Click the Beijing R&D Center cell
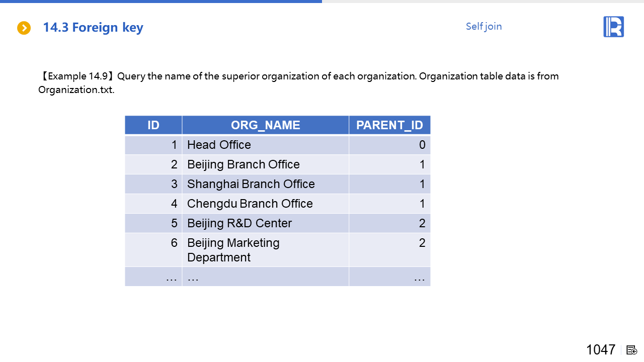The width and height of the screenshot is (644, 362). coord(239,223)
